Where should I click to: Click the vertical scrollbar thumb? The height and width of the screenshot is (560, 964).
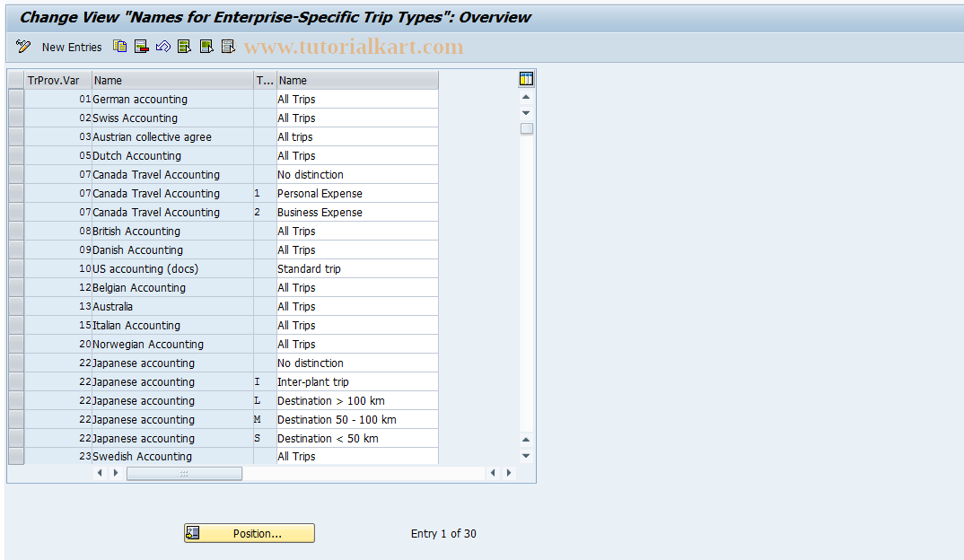(x=526, y=128)
